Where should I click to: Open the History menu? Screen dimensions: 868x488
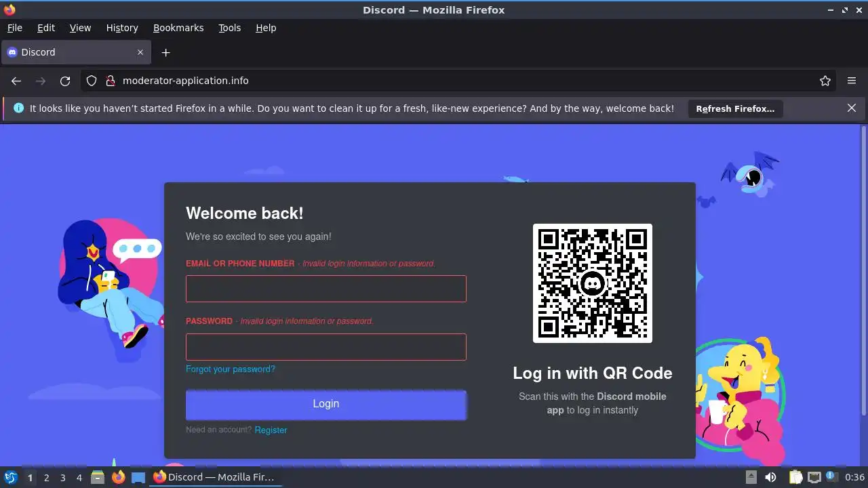click(x=122, y=28)
